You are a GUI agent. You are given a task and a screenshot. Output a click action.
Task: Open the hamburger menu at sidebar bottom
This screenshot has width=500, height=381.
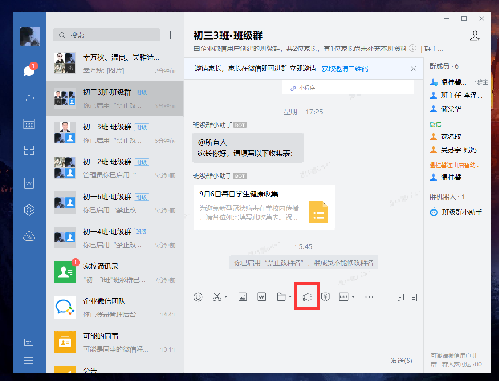(28, 360)
